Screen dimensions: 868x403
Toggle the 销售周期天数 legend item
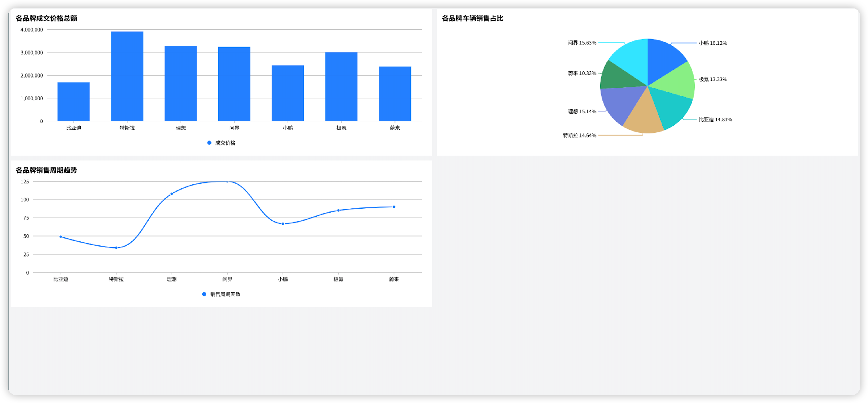(x=221, y=294)
